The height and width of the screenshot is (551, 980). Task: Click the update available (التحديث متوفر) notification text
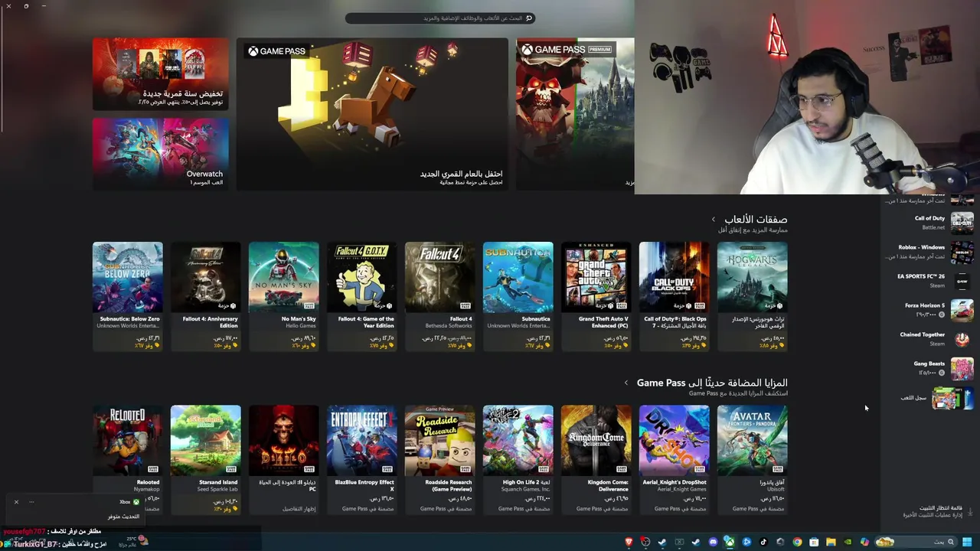(x=123, y=517)
